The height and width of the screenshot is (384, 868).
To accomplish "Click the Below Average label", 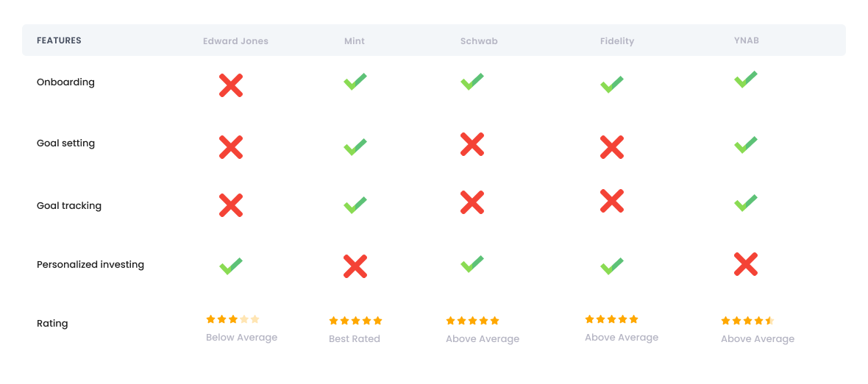I will coord(241,338).
